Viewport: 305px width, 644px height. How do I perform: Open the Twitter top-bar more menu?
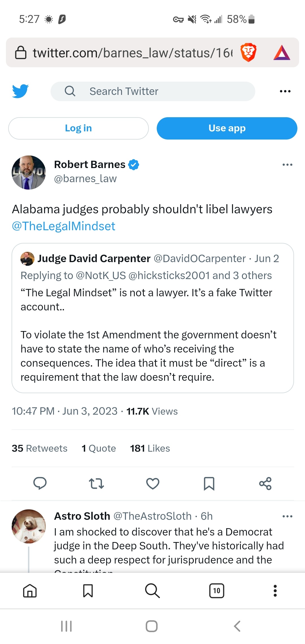pos(285,91)
